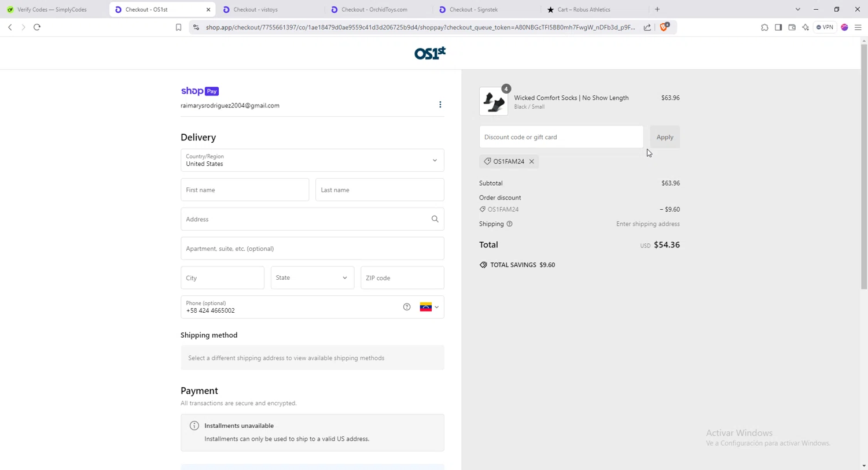Switch to Cart – Robus Athletics tab
This screenshot has height=470, width=868.
(593, 9)
